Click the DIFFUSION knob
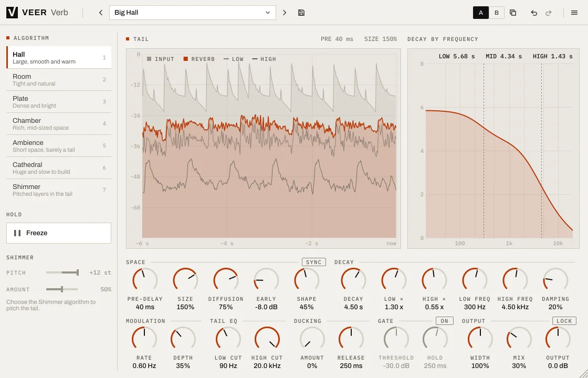The width and height of the screenshot is (588, 378). 226,280
